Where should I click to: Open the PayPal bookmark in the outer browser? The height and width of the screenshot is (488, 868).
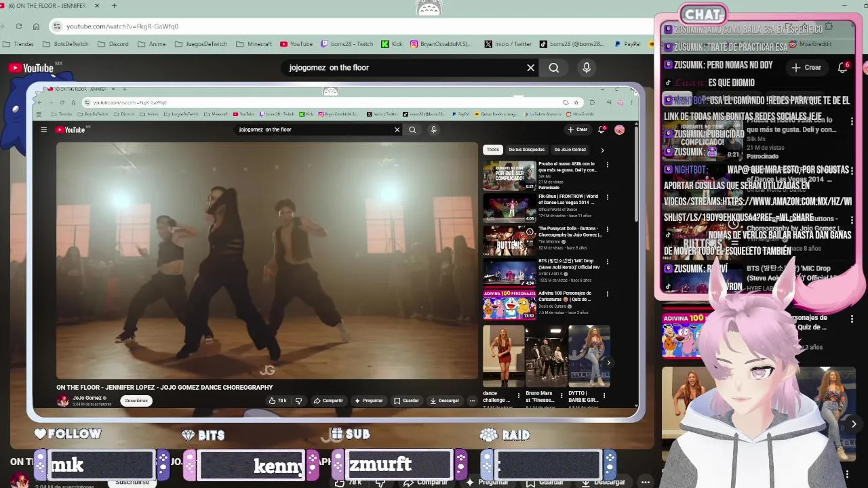(627, 44)
